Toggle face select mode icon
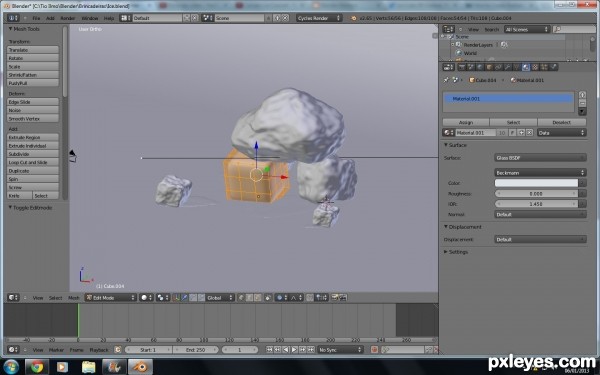This screenshot has height=375, width=600. point(258,298)
